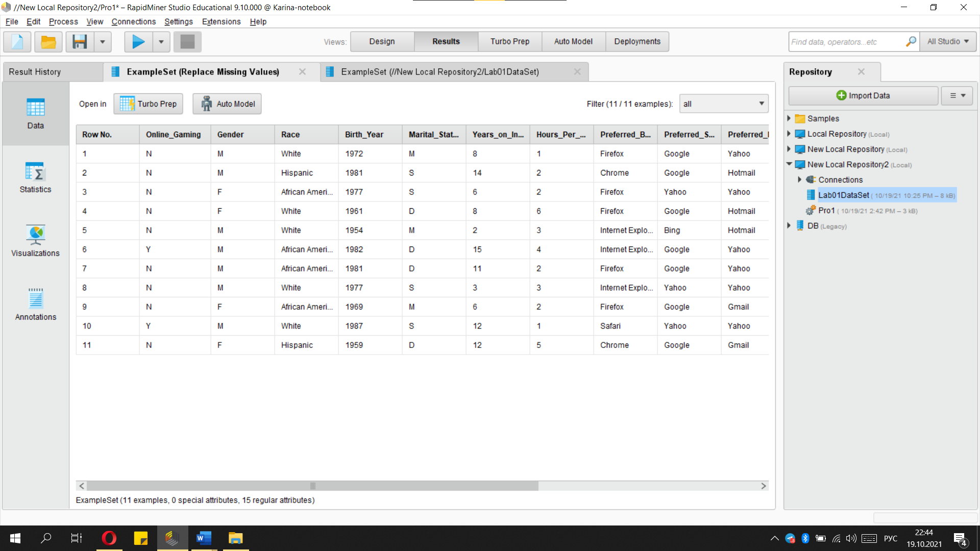Open the example filter dropdown set to all
The width and height of the screenshot is (980, 551).
[724, 104]
